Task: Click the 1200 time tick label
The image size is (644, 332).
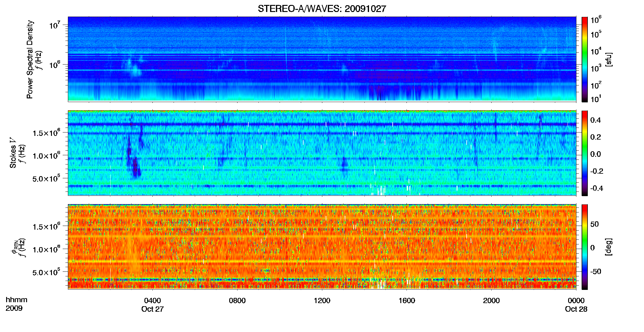Action: [322, 300]
